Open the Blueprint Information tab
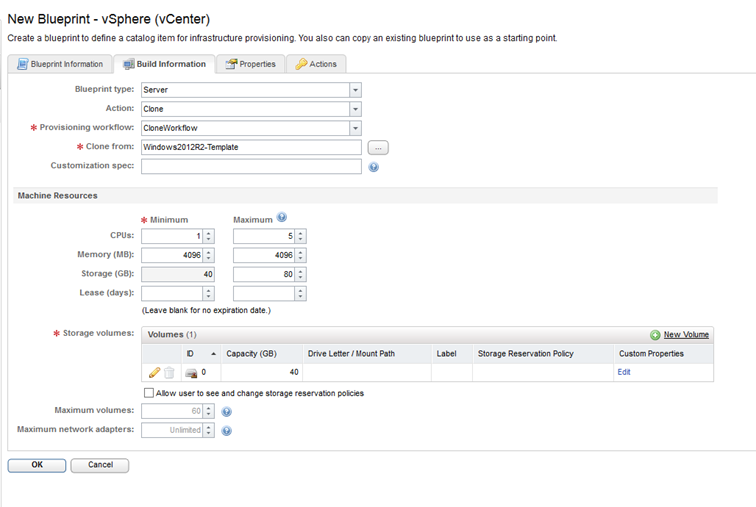This screenshot has width=756, height=507. 60,64
